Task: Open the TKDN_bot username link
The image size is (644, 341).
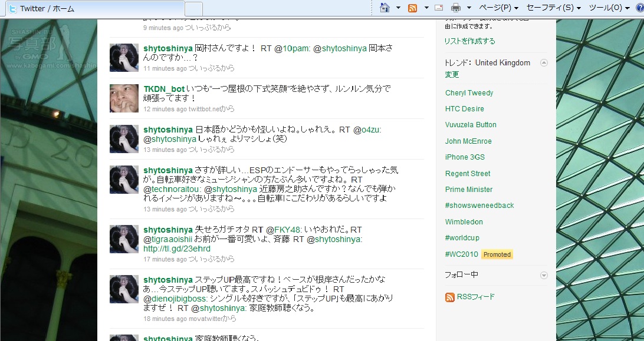Action: (164, 89)
